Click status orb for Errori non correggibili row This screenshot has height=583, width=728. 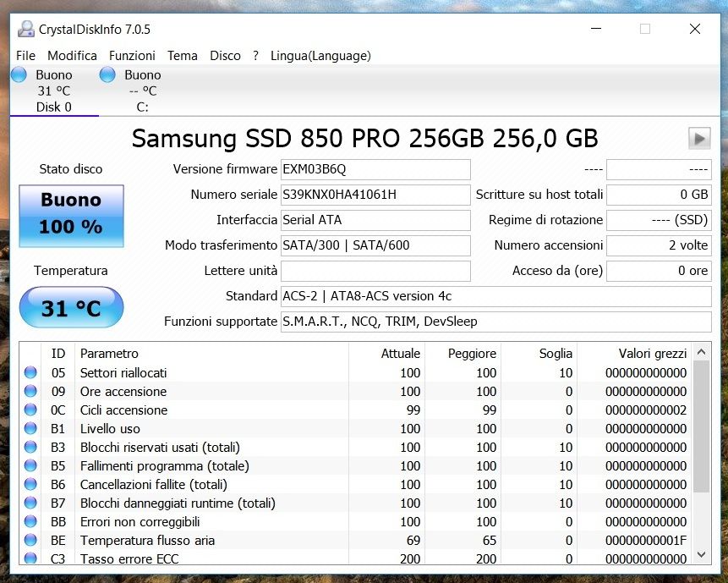point(31,521)
